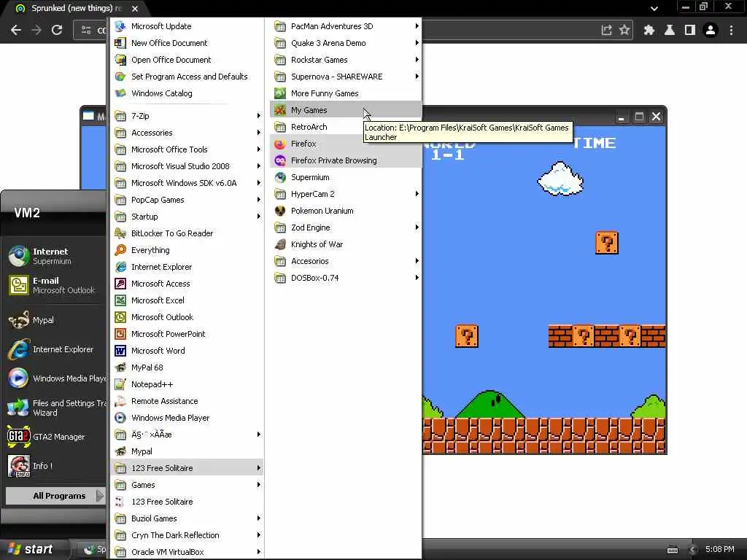Start Microsoft Excel via its icon
The height and width of the screenshot is (560, 747).
[120, 300]
